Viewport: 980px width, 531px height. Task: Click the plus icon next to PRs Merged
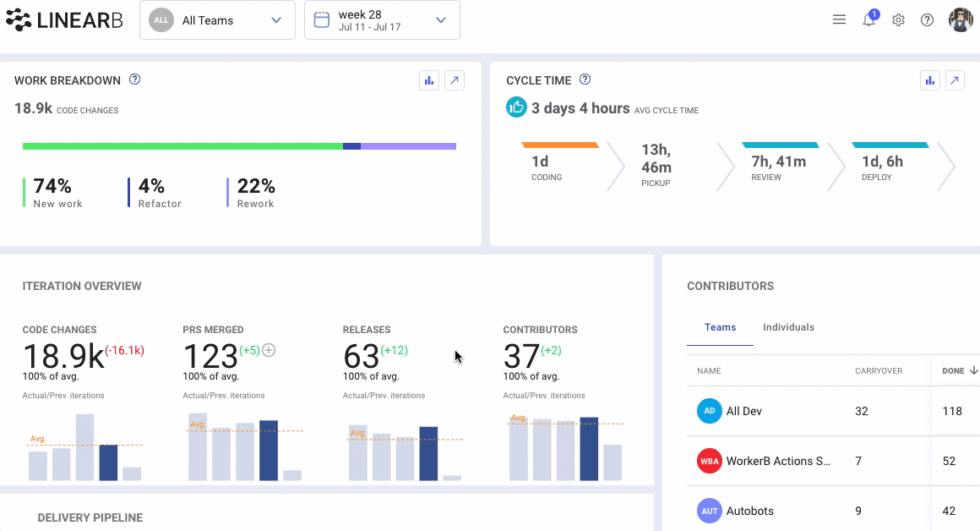269,350
